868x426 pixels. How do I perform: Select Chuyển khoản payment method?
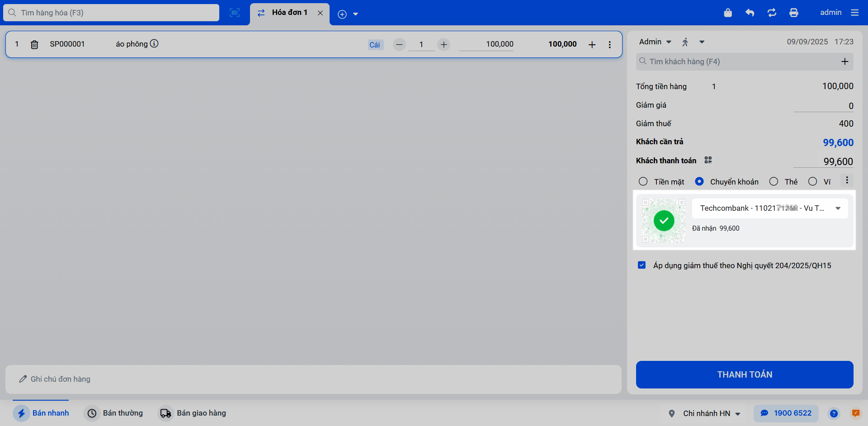pyautogui.click(x=699, y=181)
